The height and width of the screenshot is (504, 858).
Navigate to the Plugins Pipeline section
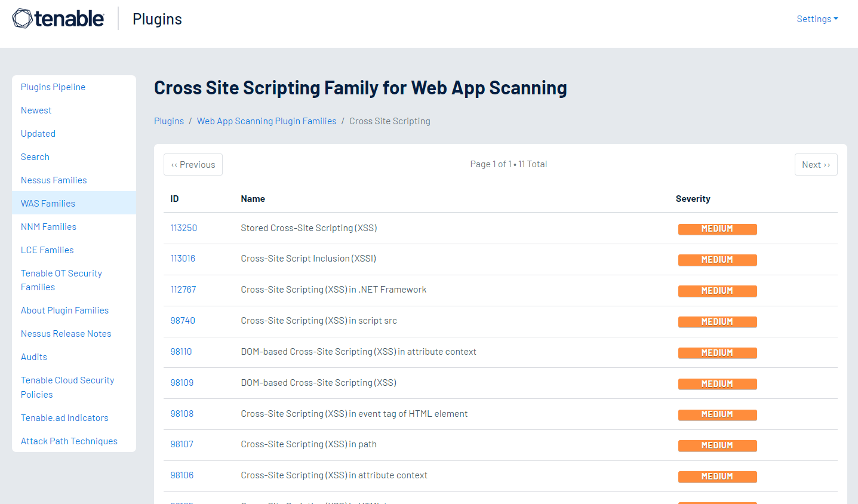[x=53, y=87]
